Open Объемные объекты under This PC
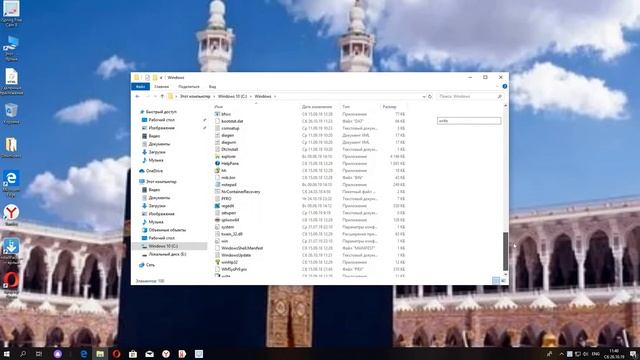 pyautogui.click(x=167, y=230)
